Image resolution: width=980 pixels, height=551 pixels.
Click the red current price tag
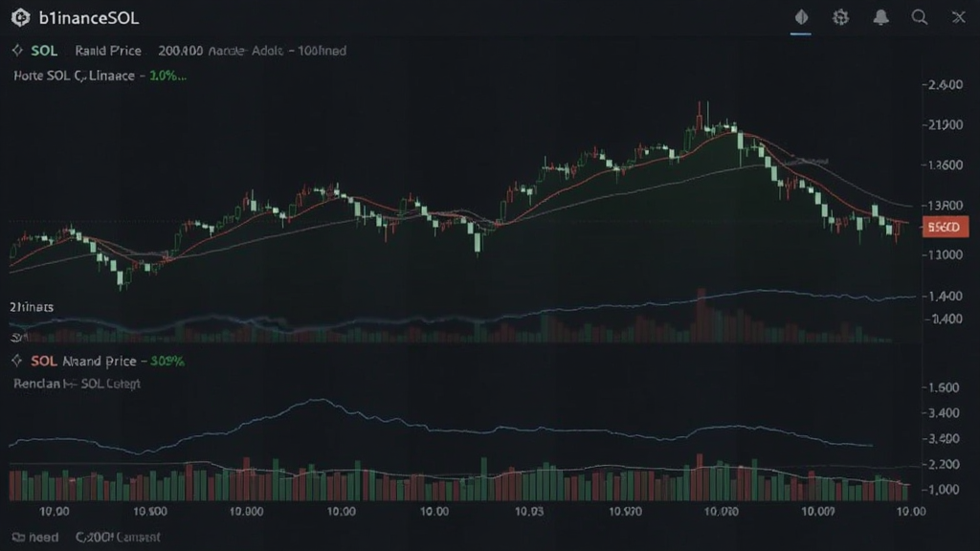point(945,227)
